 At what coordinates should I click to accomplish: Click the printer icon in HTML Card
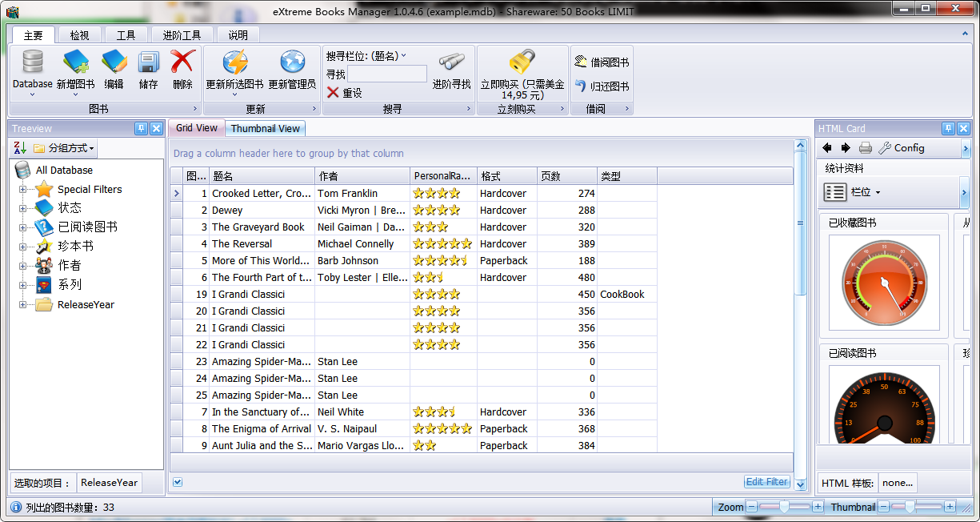pos(866,148)
